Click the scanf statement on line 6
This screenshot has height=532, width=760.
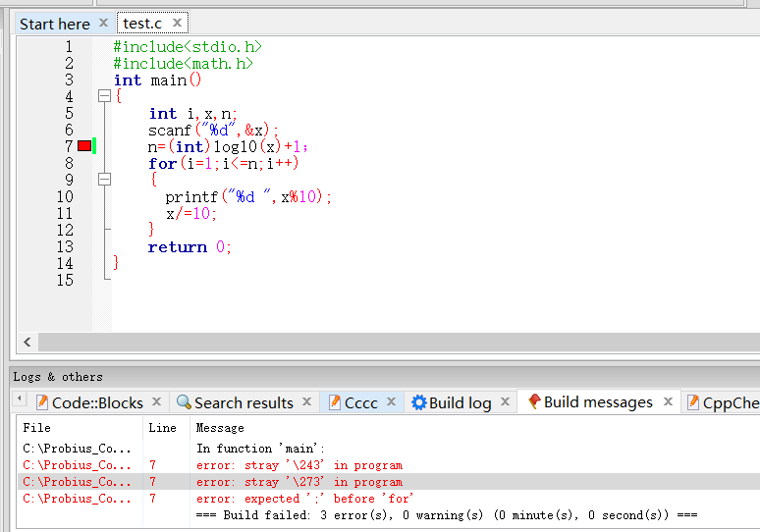point(213,130)
